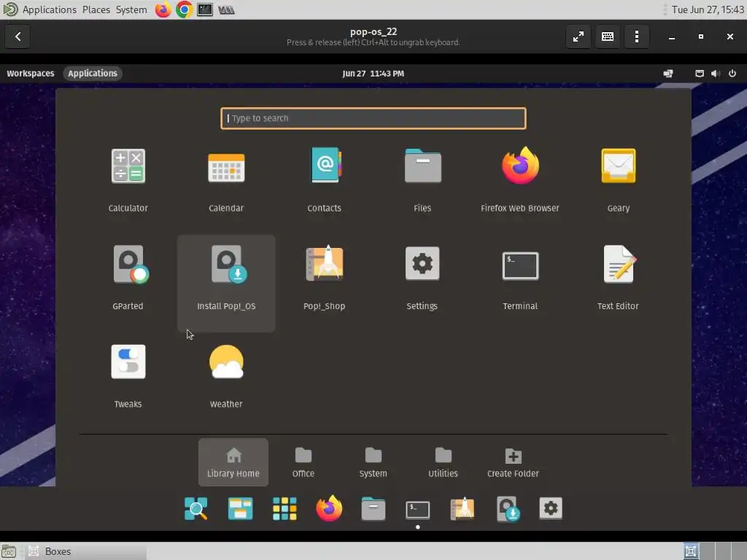Viewport: 747px width, 560px height.
Task: Click the applications grid icon in dock
Action: (285, 508)
